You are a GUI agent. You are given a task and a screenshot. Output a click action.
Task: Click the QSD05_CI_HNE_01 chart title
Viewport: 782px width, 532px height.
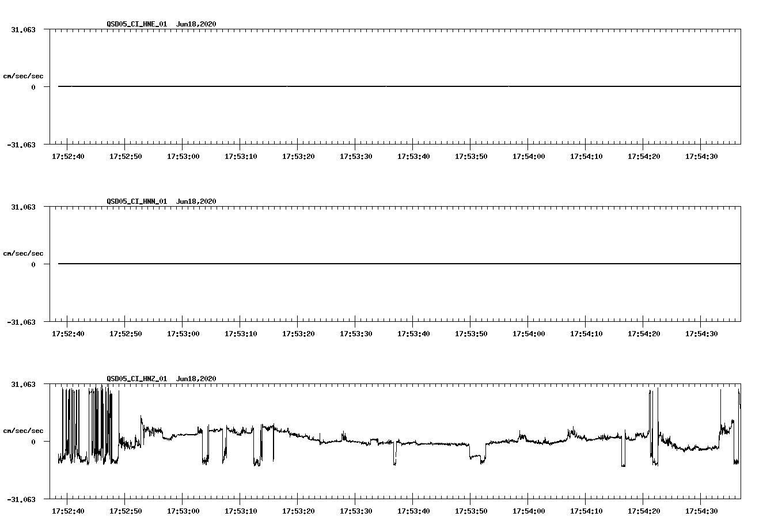click(x=161, y=24)
